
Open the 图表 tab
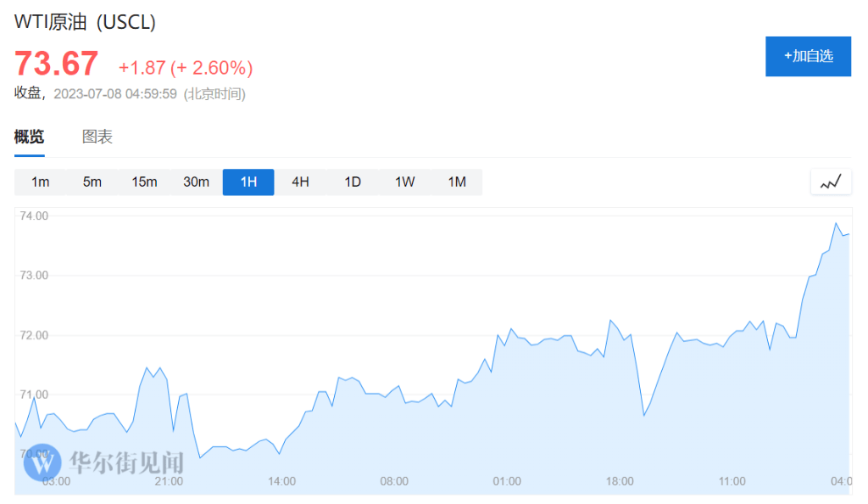click(97, 137)
